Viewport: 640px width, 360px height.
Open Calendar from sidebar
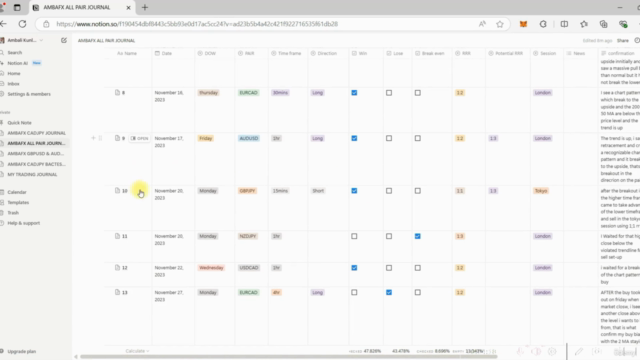point(17,192)
